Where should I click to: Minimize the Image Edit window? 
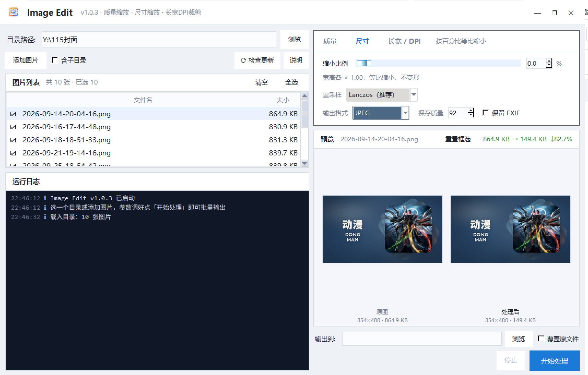(537, 13)
